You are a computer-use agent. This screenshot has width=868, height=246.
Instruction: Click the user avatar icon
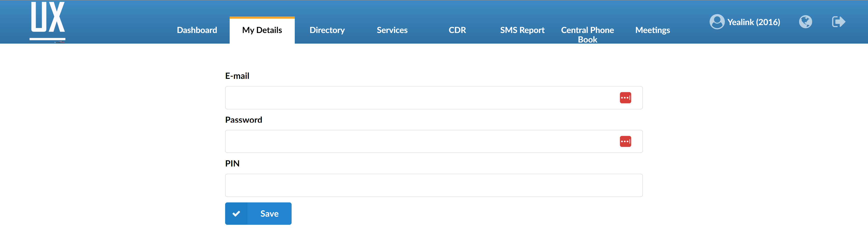(717, 22)
